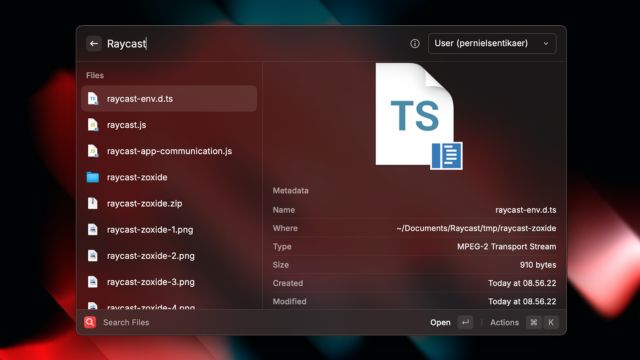Click the Raycast search input field
Image resolution: width=640 pixels, height=360 pixels.
pyautogui.click(x=253, y=44)
